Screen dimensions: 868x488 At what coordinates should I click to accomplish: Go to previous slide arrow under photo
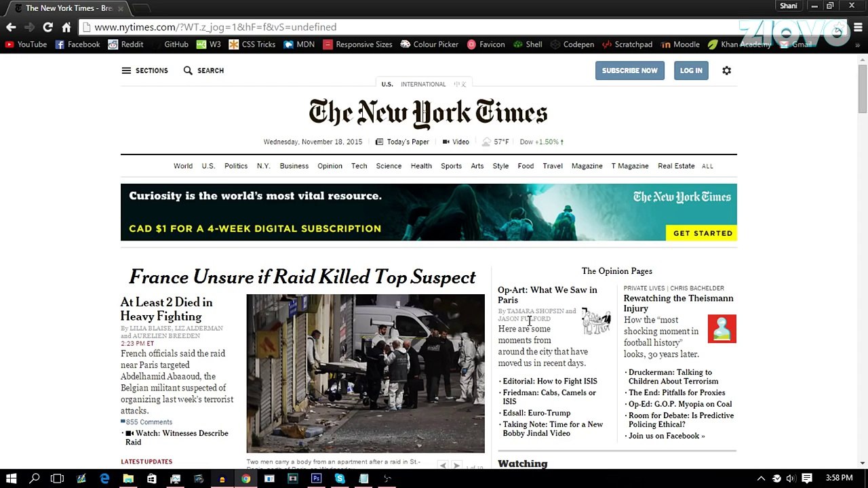[x=443, y=466]
